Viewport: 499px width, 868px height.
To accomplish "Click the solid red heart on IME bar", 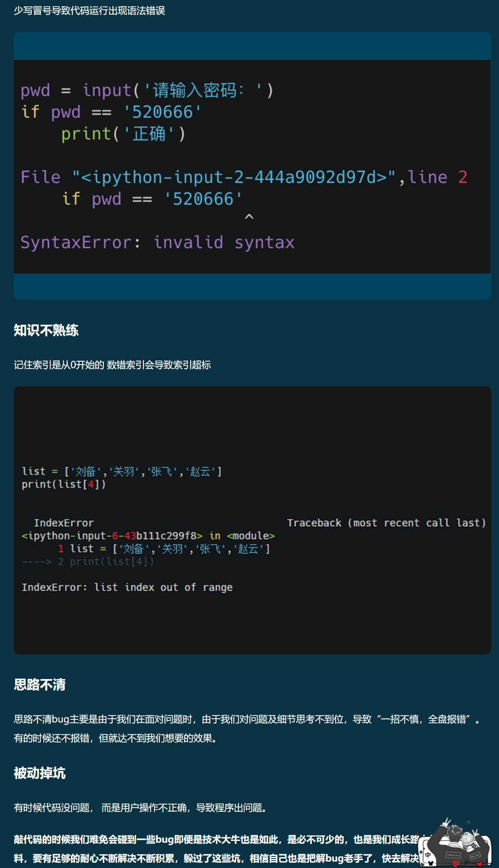I will [x=479, y=864].
